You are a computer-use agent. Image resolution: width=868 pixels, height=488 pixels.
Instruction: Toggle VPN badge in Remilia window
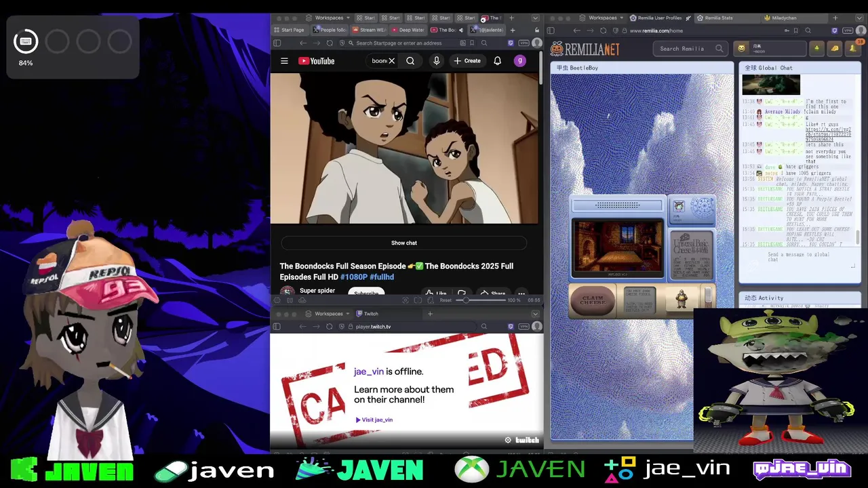[x=848, y=30]
